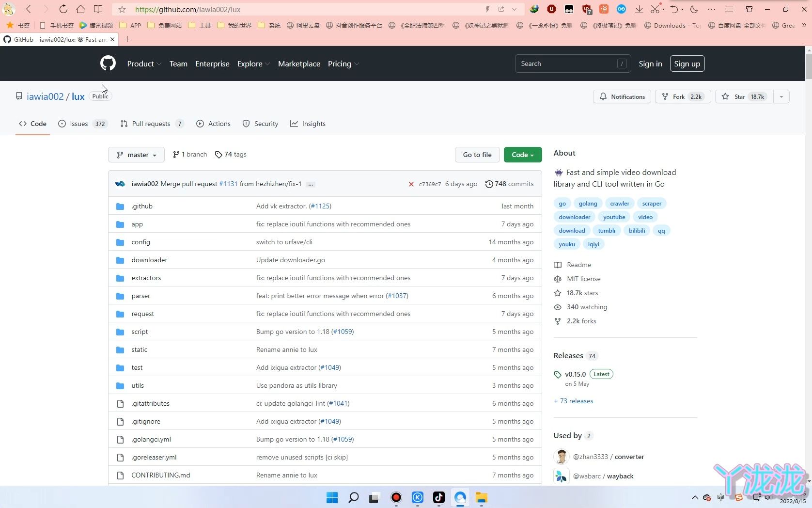
Task: Open the 748 commits history link
Action: coord(509,184)
